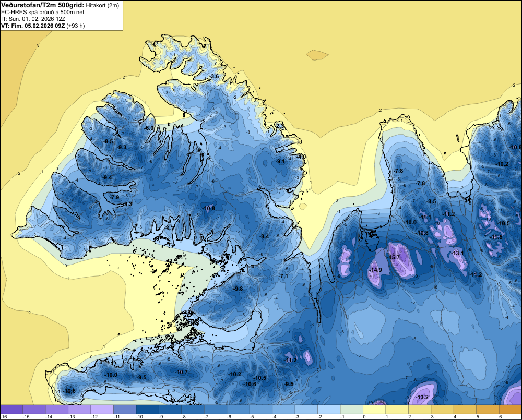
Task: Click the -11.5 temperature label
Action: pyautogui.click(x=496, y=237)
